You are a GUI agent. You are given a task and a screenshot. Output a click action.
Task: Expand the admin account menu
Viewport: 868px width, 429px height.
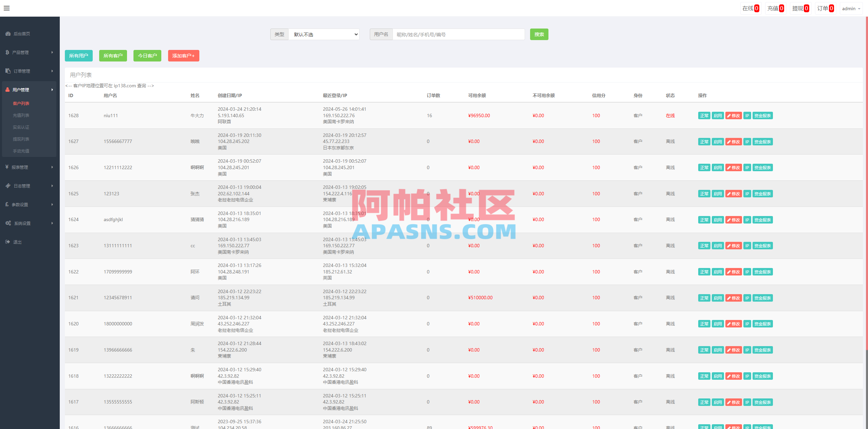(x=851, y=8)
